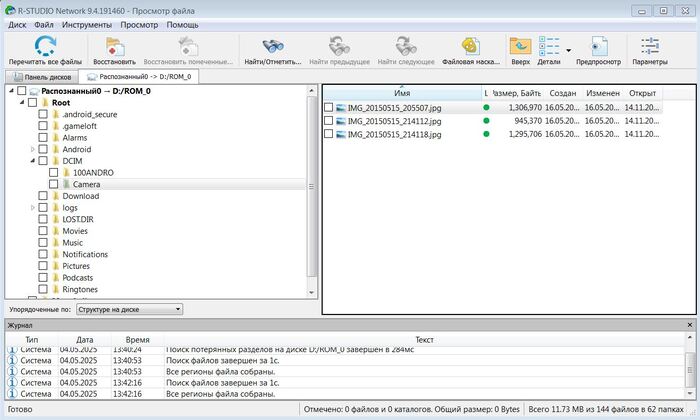
Task: Open Find/Mark (Найти/Отметить) binoculars tool
Action: [x=272, y=46]
